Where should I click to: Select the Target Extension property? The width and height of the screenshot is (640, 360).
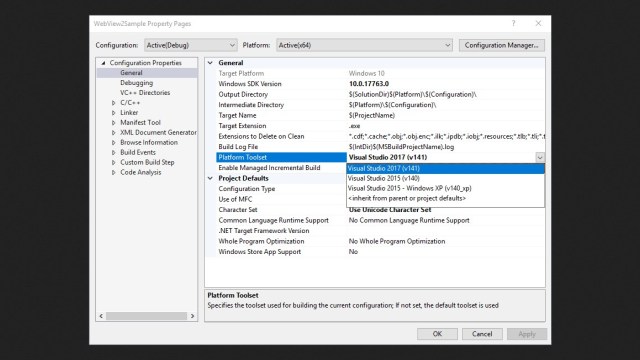click(x=242, y=126)
